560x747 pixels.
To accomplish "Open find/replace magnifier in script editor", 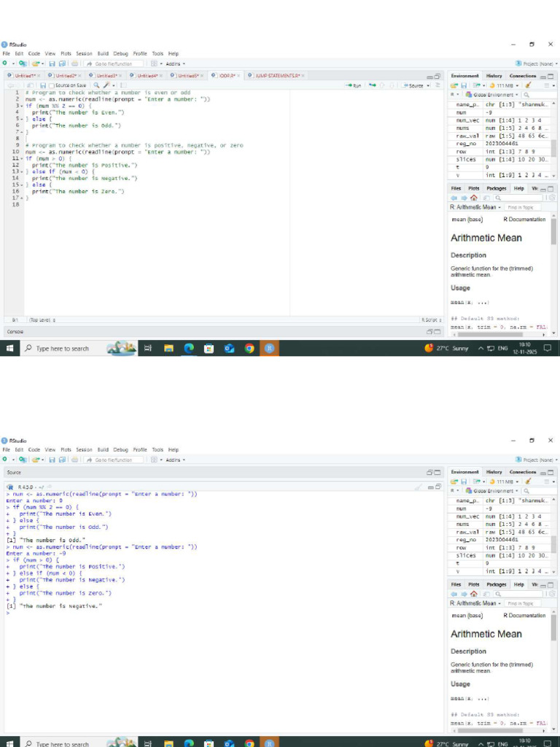I will (96, 85).
